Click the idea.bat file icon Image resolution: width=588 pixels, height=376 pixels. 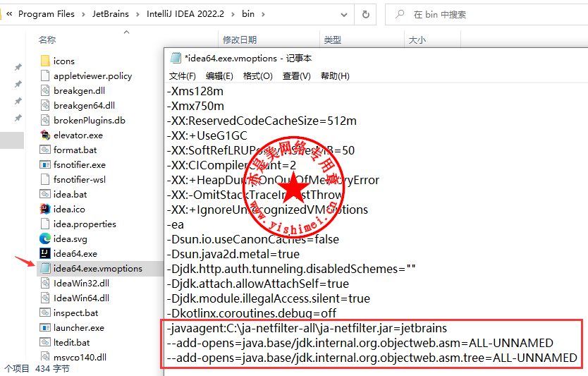click(x=45, y=195)
